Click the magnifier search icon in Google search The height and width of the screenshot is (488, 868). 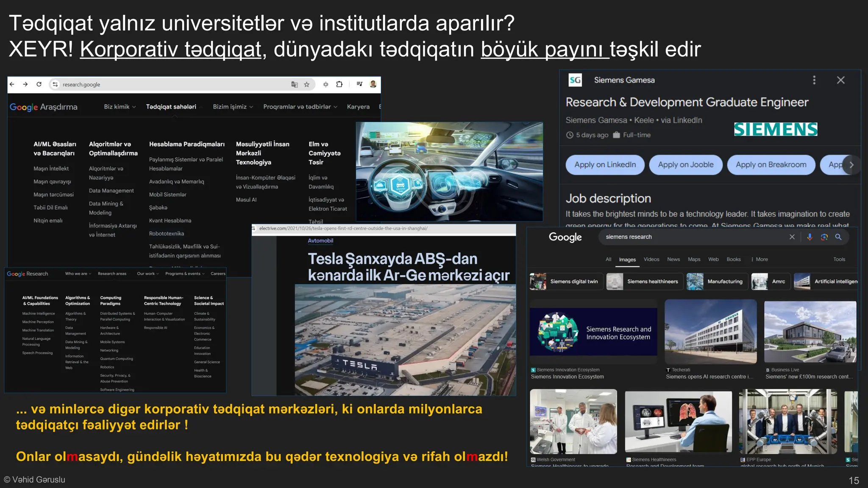click(838, 237)
